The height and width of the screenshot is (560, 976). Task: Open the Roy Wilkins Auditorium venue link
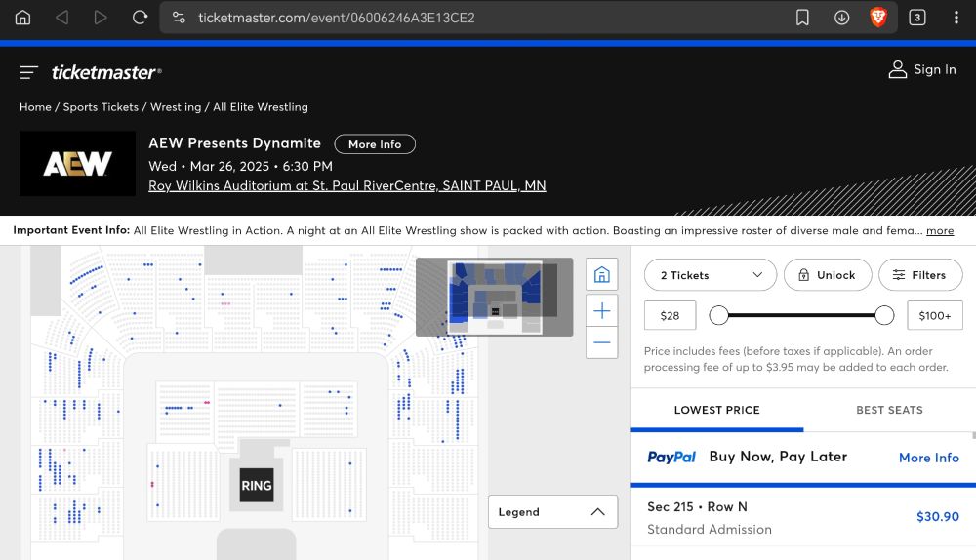click(347, 186)
